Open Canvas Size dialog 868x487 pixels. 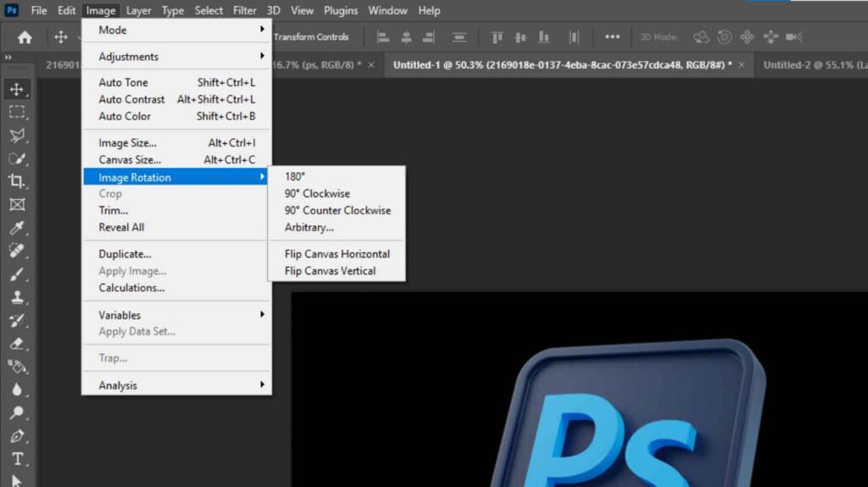tap(176, 159)
